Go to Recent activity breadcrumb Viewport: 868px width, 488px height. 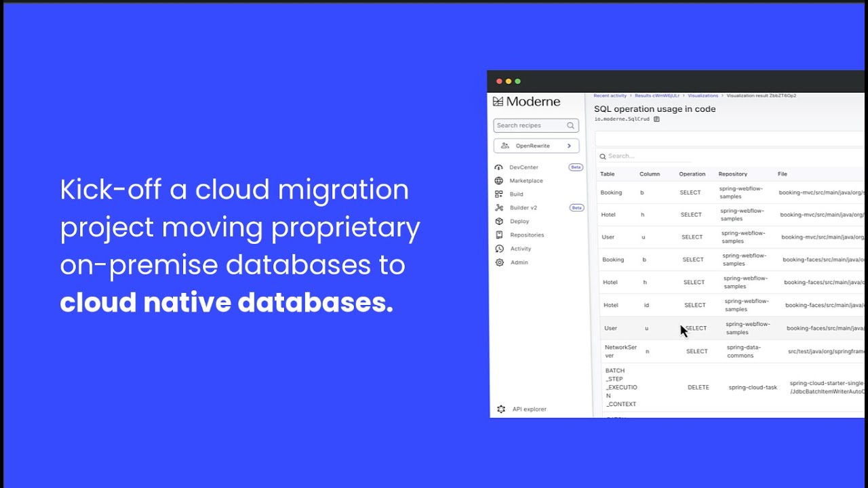click(610, 96)
